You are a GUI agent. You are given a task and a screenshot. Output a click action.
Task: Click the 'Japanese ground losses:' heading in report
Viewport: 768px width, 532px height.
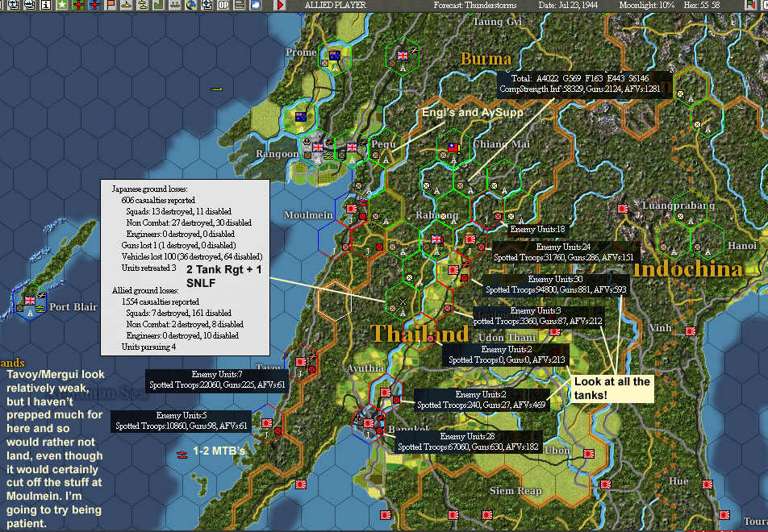149,189
